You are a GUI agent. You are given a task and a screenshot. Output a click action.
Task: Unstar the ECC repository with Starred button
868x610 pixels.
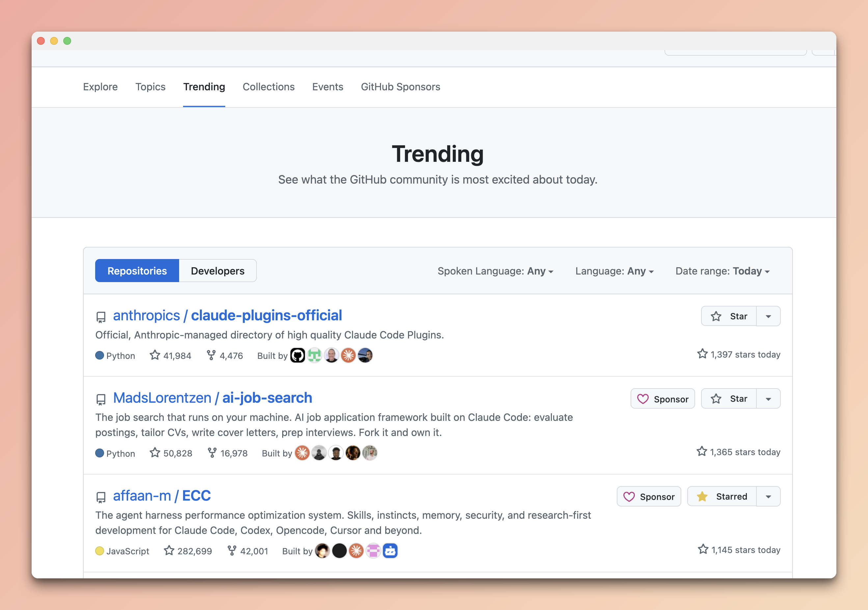coord(722,496)
